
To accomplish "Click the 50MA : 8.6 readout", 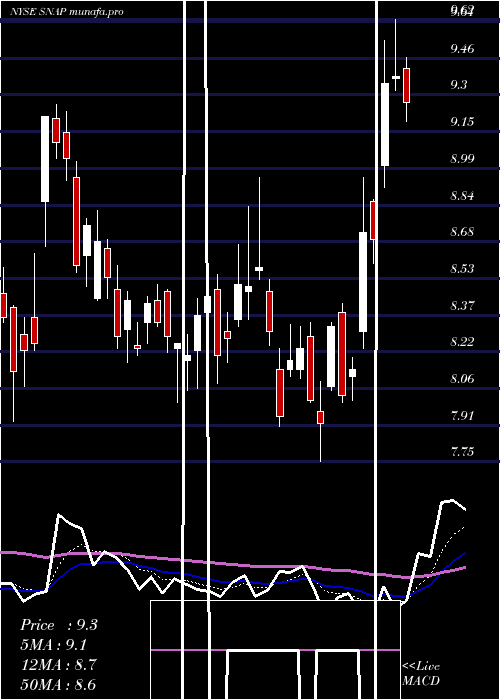I will point(59,685).
